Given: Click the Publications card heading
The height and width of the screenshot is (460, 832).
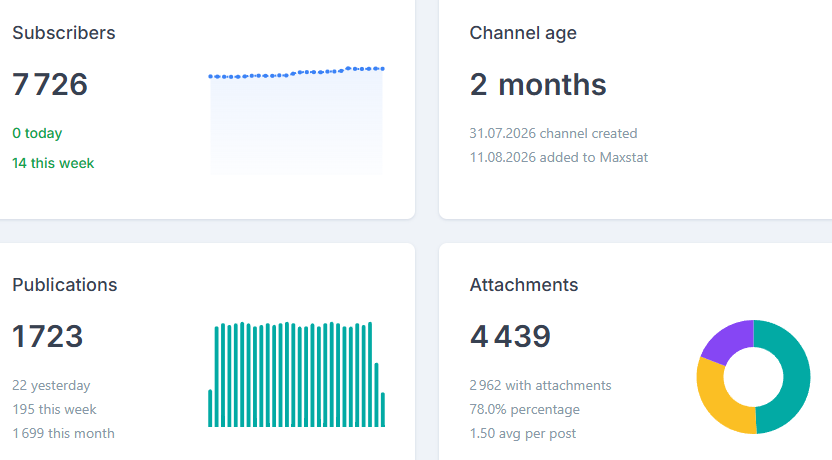Looking at the screenshot, I should tap(65, 285).
